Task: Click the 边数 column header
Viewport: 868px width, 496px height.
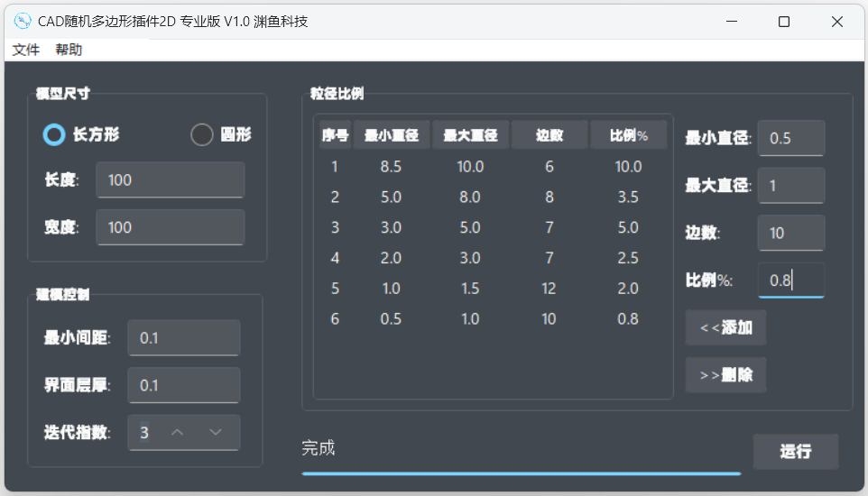Action: pos(549,135)
